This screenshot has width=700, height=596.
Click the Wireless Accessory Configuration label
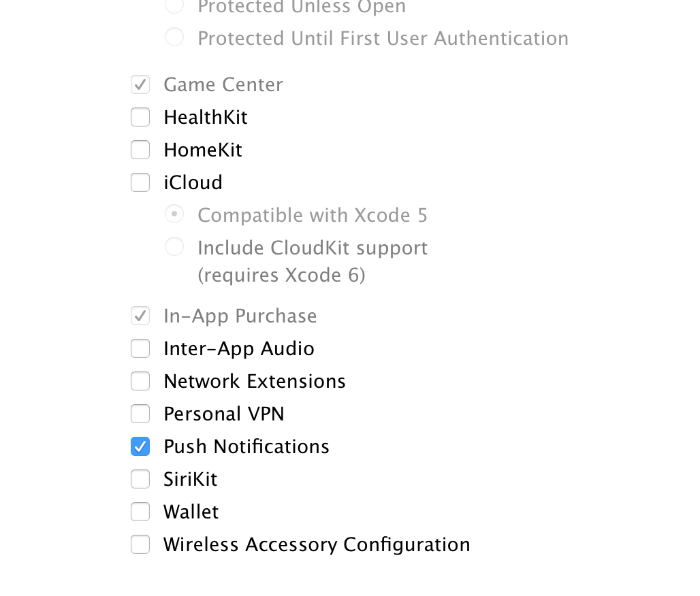click(x=317, y=544)
